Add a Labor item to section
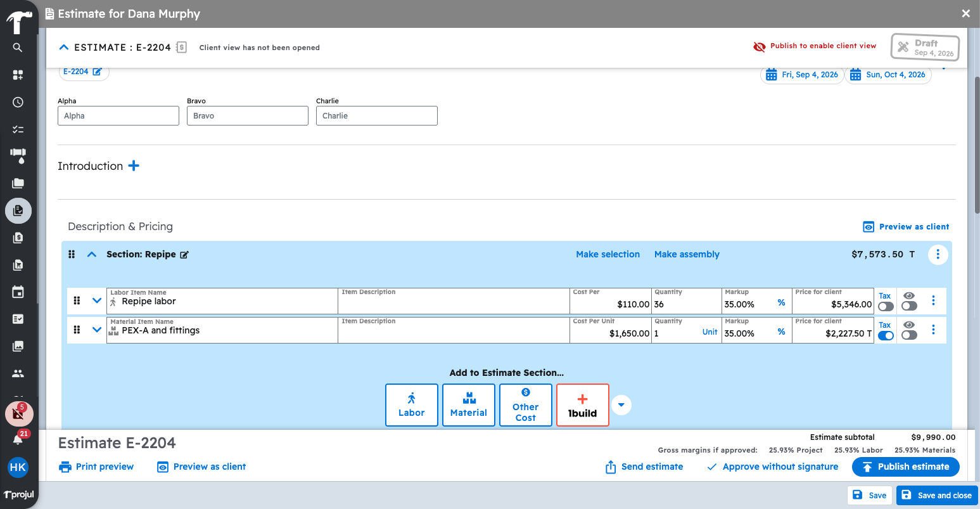Viewport: 980px width, 509px height. tap(412, 405)
